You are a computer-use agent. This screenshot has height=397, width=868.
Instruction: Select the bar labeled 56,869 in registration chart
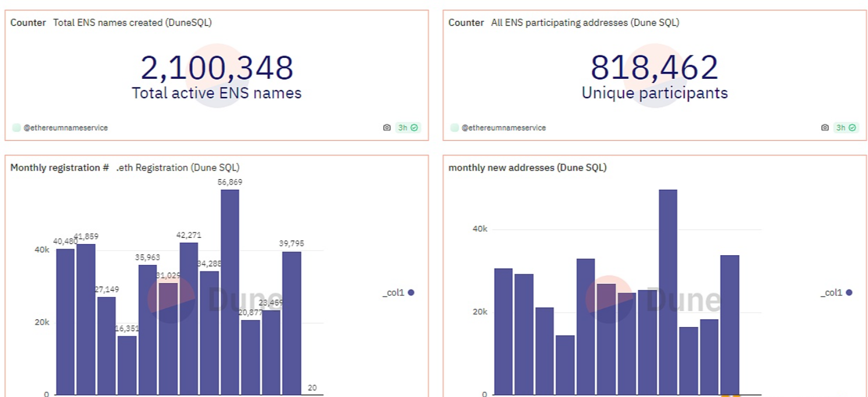(x=230, y=292)
